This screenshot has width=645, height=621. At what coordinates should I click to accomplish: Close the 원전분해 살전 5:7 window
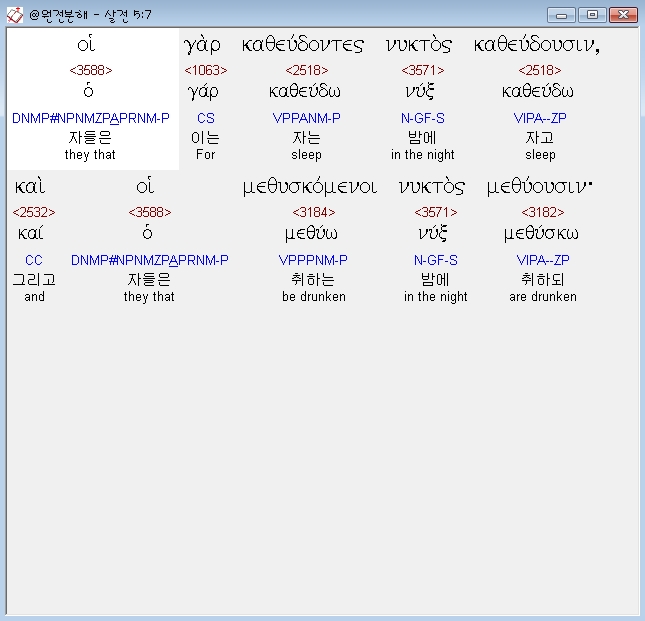point(623,15)
